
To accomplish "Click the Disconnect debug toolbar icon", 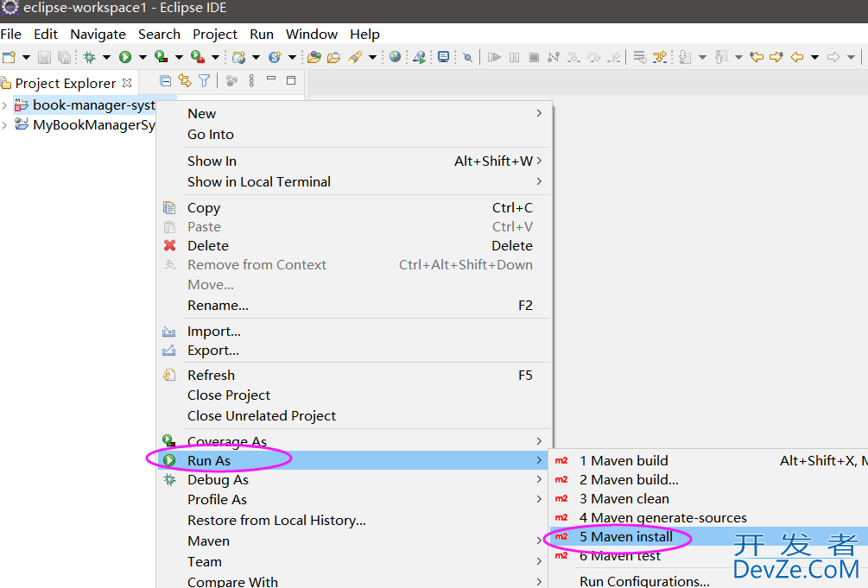I will 554,57.
